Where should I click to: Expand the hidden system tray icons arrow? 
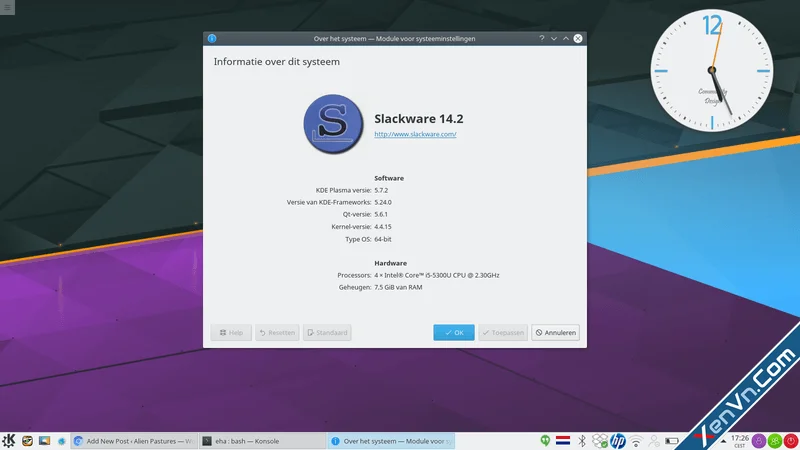pos(723,441)
